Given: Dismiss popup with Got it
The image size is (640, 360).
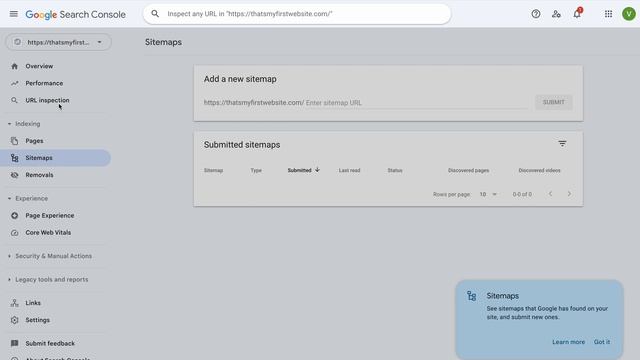Looking at the screenshot, I should pyautogui.click(x=602, y=342).
